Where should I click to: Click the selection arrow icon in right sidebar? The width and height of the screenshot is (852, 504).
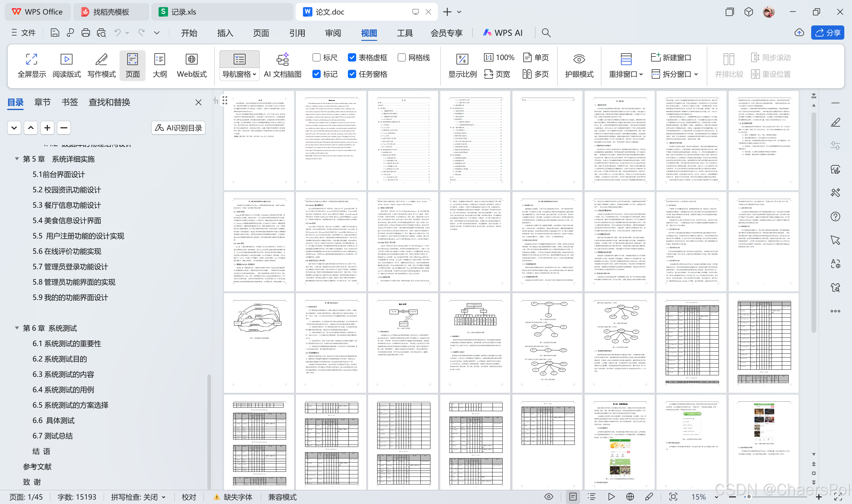pyautogui.click(x=835, y=240)
